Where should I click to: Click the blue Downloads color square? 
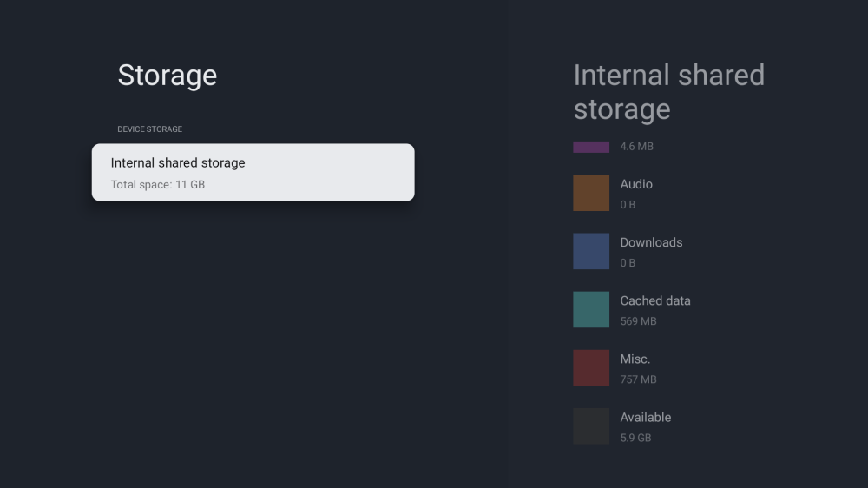pos(591,251)
